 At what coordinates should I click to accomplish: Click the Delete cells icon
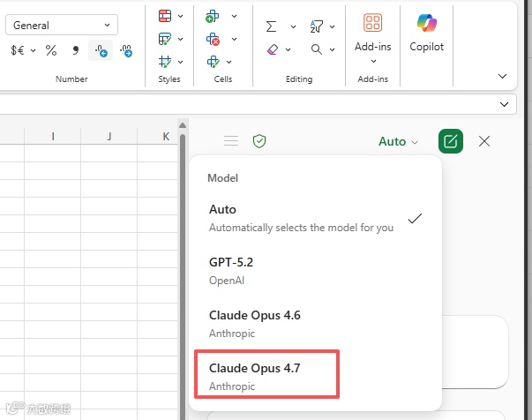point(213,39)
